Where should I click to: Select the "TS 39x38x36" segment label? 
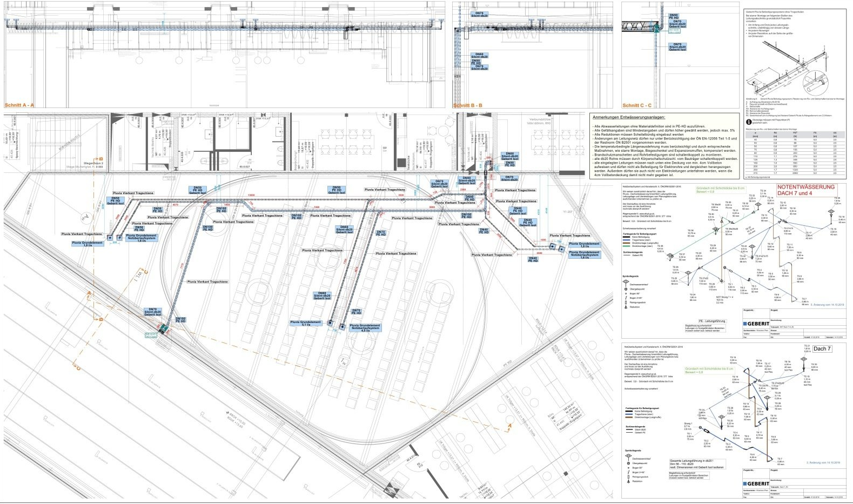coord(730,229)
